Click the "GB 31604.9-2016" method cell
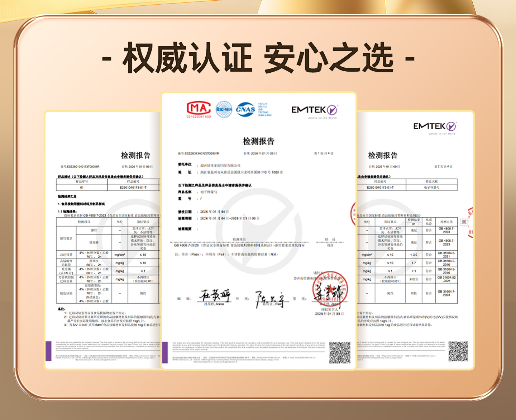516x420 pixels. pyautogui.click(x=446, y=271)
